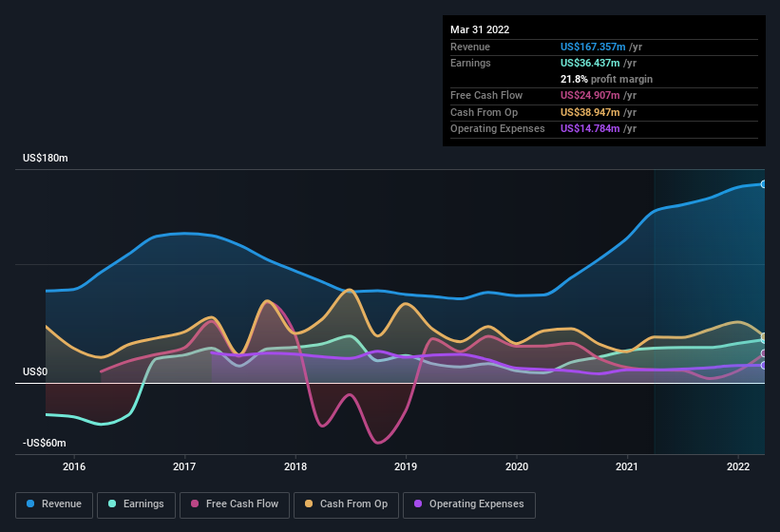Screen dimensions: 780x532
Task: Click the US$167.357m revenue value
Action: (593, 47)
